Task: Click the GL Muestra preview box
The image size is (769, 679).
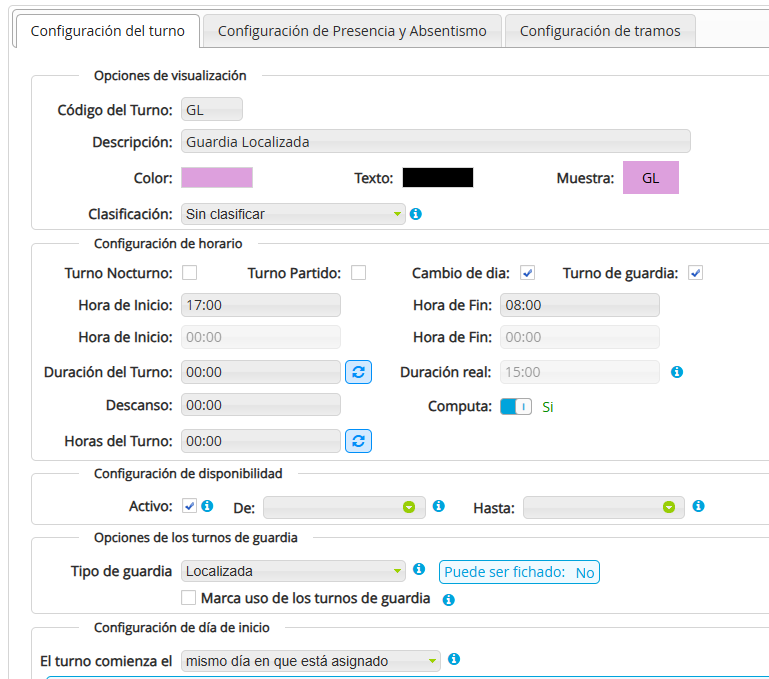Action: pos(650,178)
